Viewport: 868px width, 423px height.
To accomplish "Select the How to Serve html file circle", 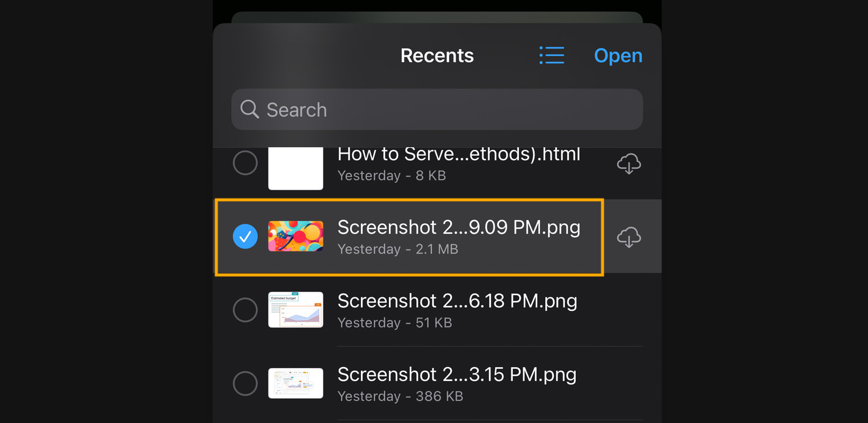I will (245, 163).
